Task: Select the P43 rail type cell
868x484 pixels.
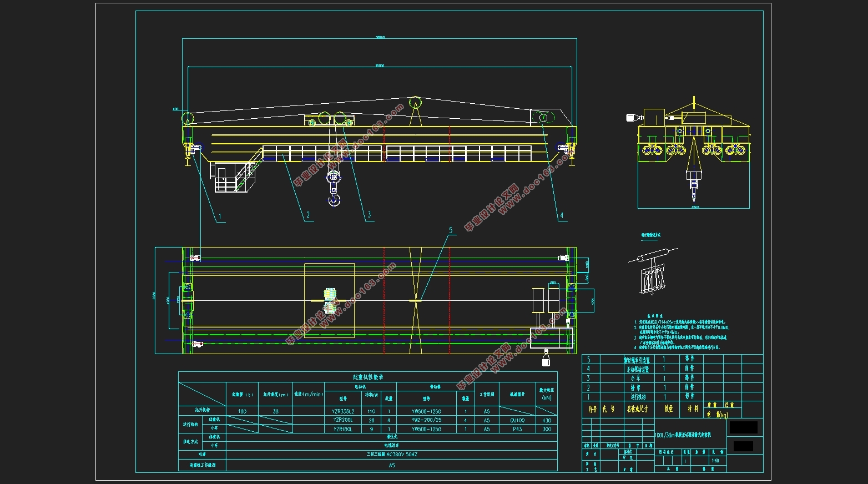Action: [x=517, y=429]
